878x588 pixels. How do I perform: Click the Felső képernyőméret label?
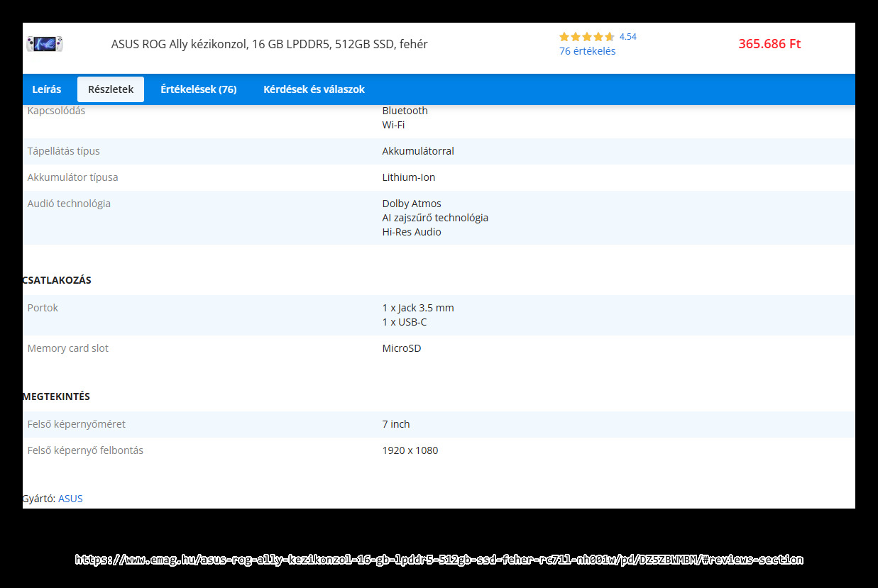click(77, 424)
